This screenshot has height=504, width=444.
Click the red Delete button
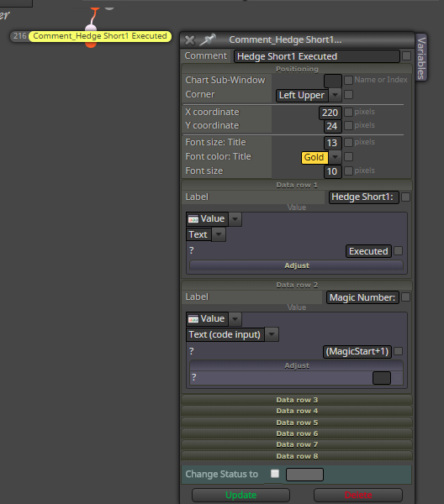358,495
